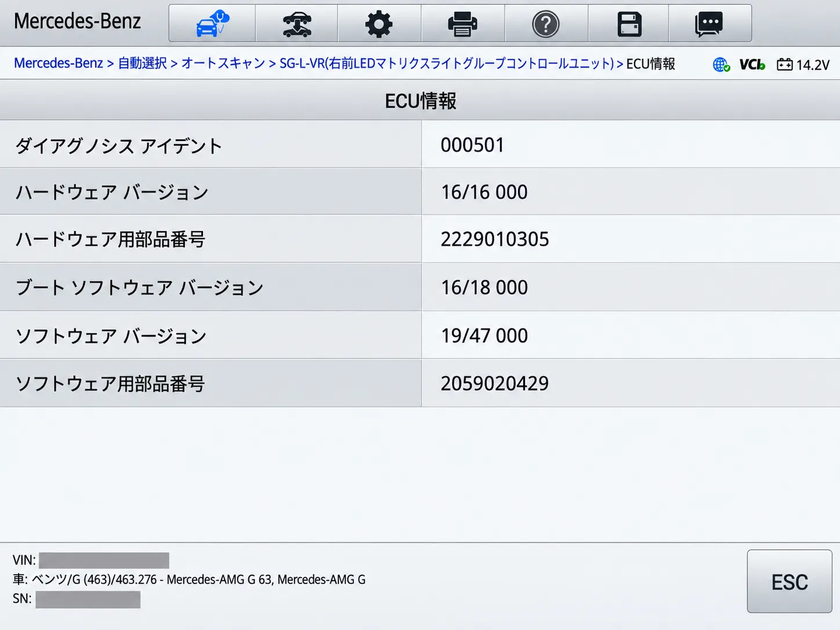The image size is (840, 630).
Task: Save the ECU data using floppy icon
Action: coord(629,24)
